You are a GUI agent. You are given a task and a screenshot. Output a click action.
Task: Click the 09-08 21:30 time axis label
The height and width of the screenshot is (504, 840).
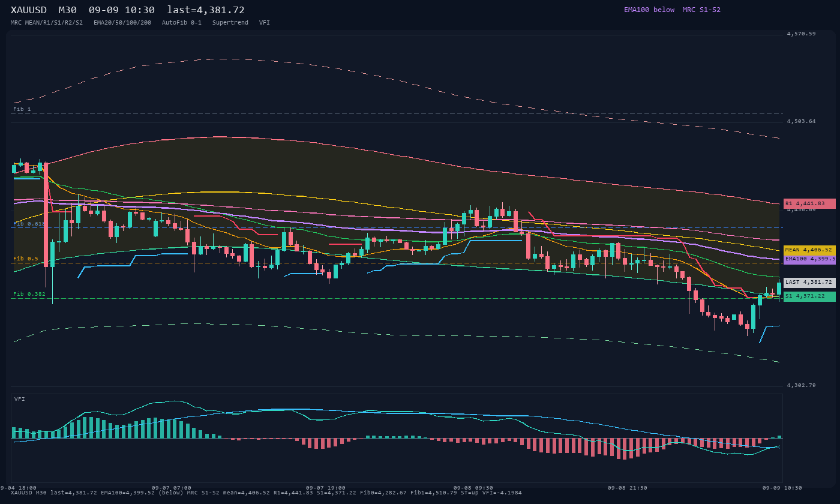point(628,488)
